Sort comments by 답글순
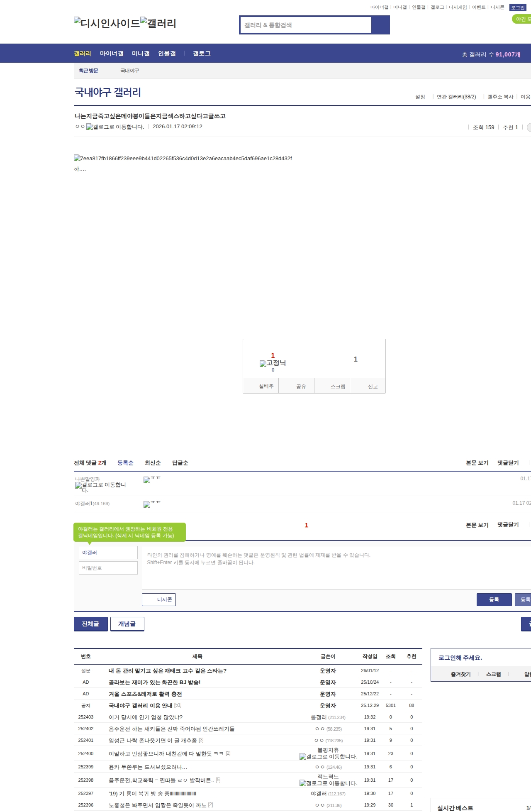The height and width of the screenshot is (812, 531). [180, 463]
